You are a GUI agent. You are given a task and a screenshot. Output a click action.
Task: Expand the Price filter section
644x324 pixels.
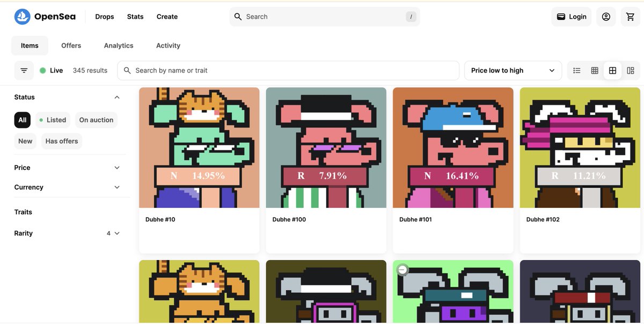pos(67,168)
